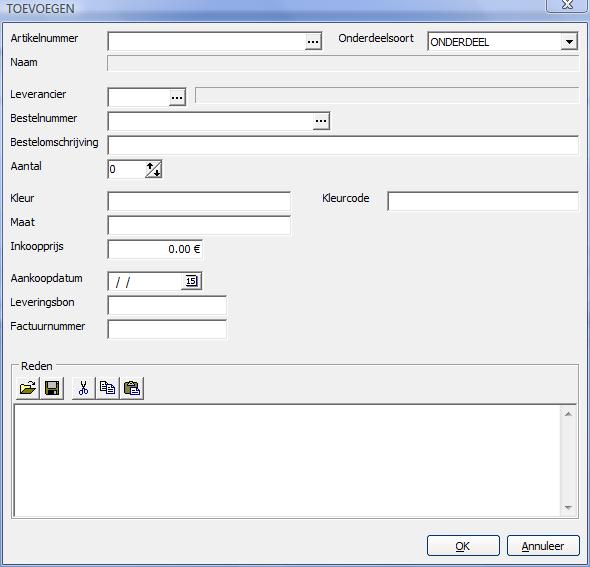The height and width of the screenshot is (567, 590).
Task: Click the scissors cut icon in Reden toolbar
Action: (84, 388)
